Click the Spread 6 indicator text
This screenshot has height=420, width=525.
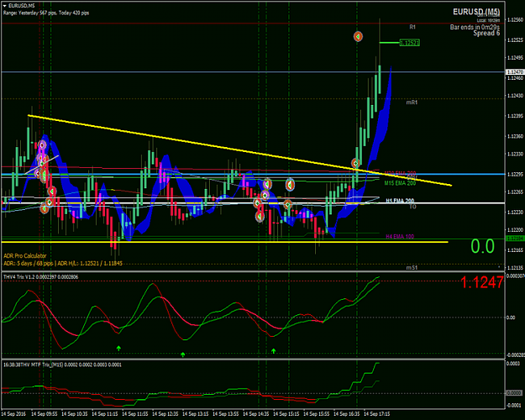pos(486,33)
